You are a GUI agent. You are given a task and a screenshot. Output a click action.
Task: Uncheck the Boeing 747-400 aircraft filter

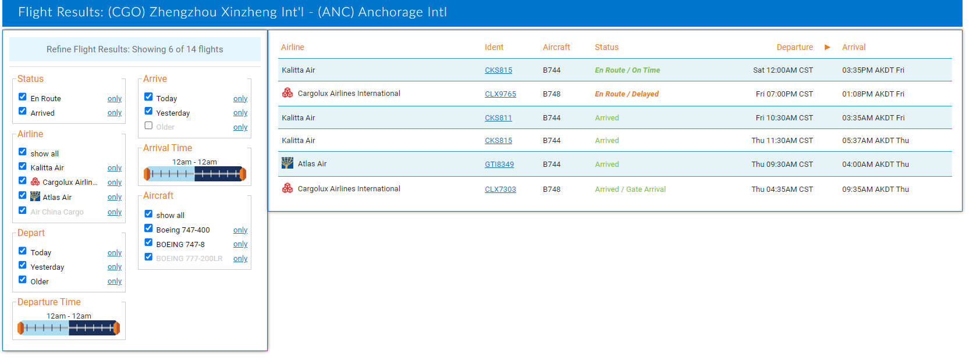(x=148, y=228)
